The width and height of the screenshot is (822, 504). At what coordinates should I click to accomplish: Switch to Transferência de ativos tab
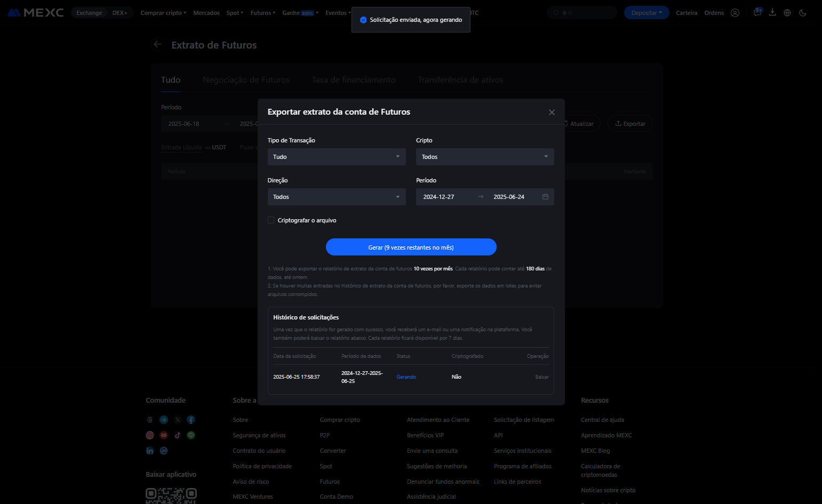[x=460, y=80]
